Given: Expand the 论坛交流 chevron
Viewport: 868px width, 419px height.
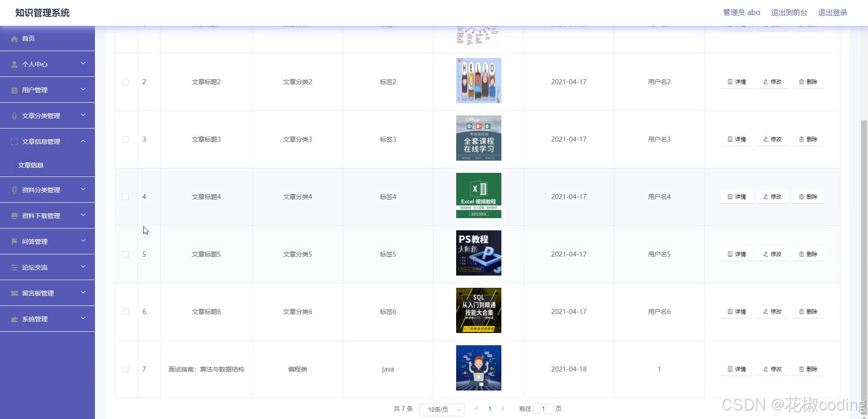Looking at the screenshot, I should (x=83, y=267).
